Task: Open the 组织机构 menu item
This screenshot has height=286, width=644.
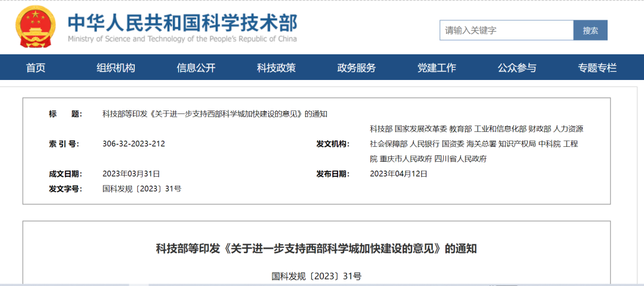Action: click(116, 68)
